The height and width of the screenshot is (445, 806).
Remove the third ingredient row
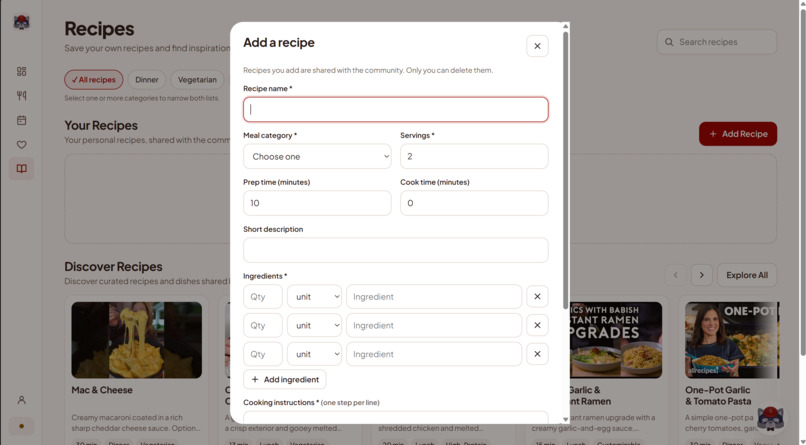[x=537, y=354]
